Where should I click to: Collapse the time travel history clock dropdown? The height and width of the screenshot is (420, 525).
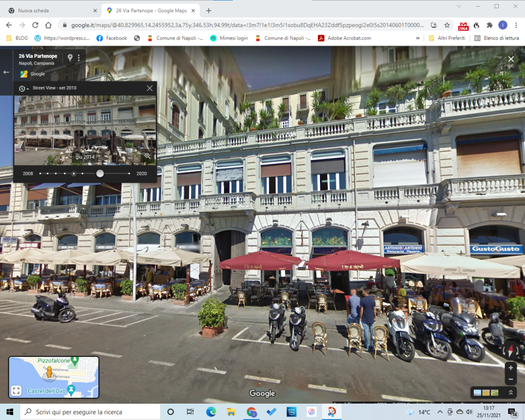pyautogui.click(x=23, y=88)
